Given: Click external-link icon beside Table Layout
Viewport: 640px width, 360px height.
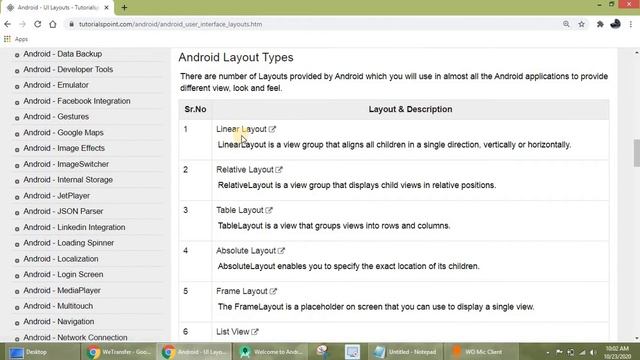Looking at the screenshot, I should tap(269, 210).
